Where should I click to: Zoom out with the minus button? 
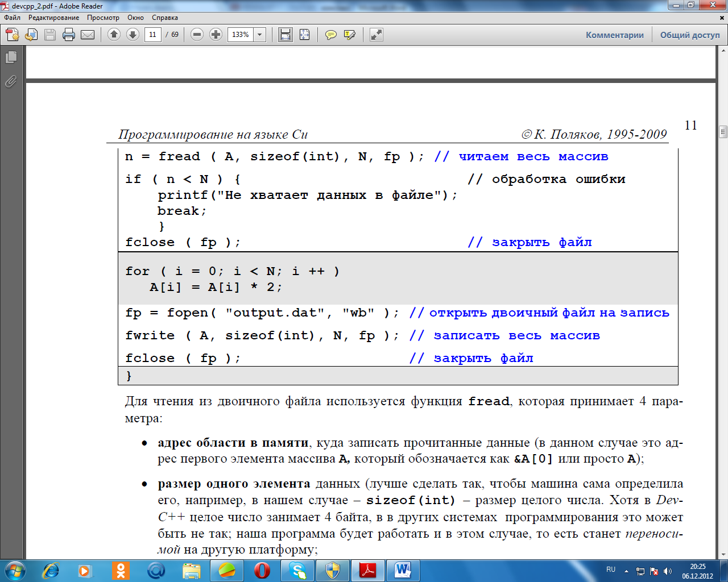tap(197, 35)
